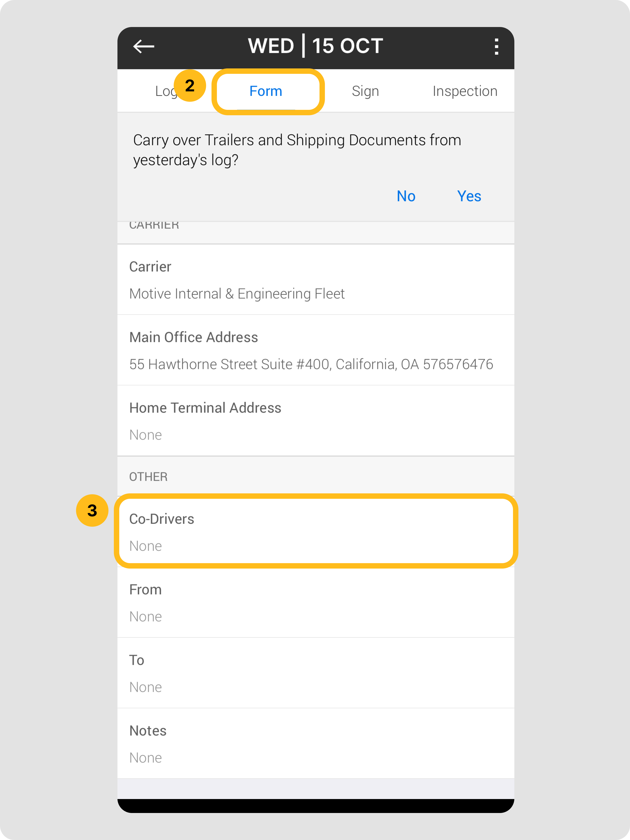Select the Form tab
Image resolution: width=630 pixels, height=840 pixels.
(266, 92)
